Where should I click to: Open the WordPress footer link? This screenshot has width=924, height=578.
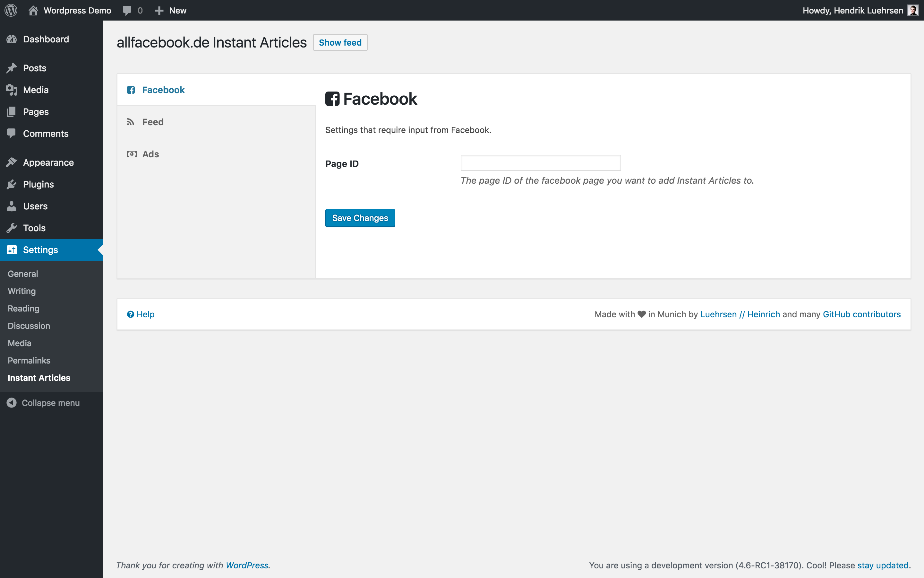(247, 565)
